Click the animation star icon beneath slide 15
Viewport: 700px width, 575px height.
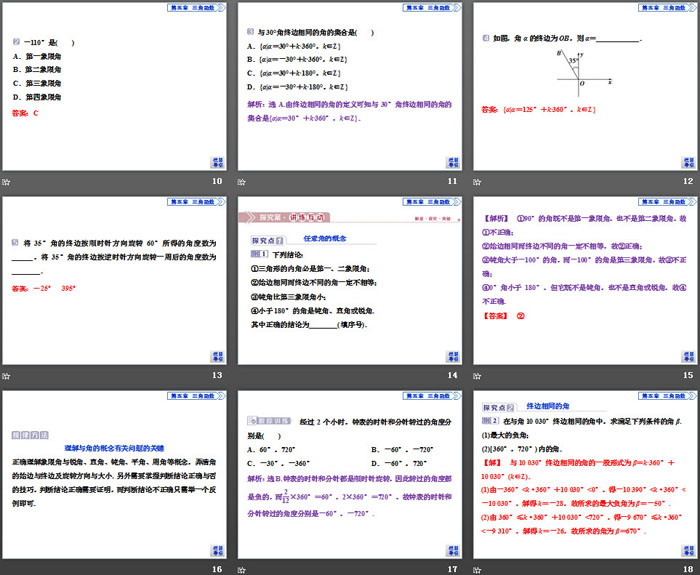click(477, 375)
